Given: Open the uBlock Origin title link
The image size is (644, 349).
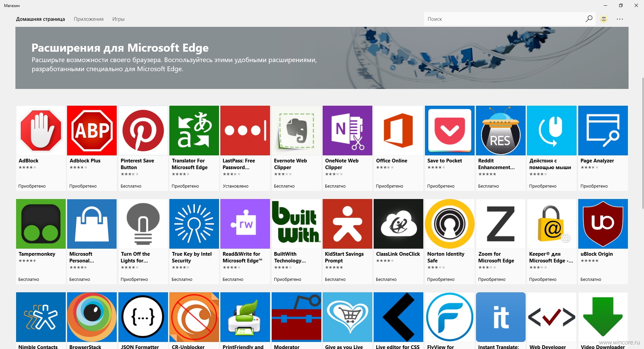Looking at the screenshot, I should (597, 254).
